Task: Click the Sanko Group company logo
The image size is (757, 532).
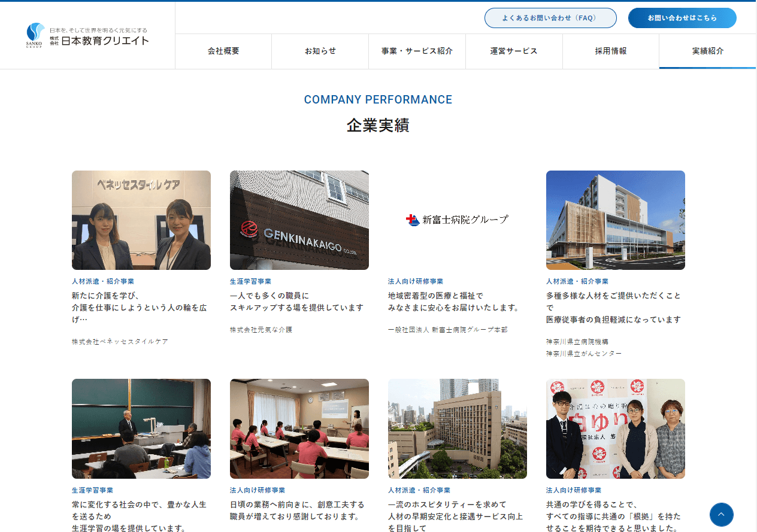Action: click(x=87, y=35)
